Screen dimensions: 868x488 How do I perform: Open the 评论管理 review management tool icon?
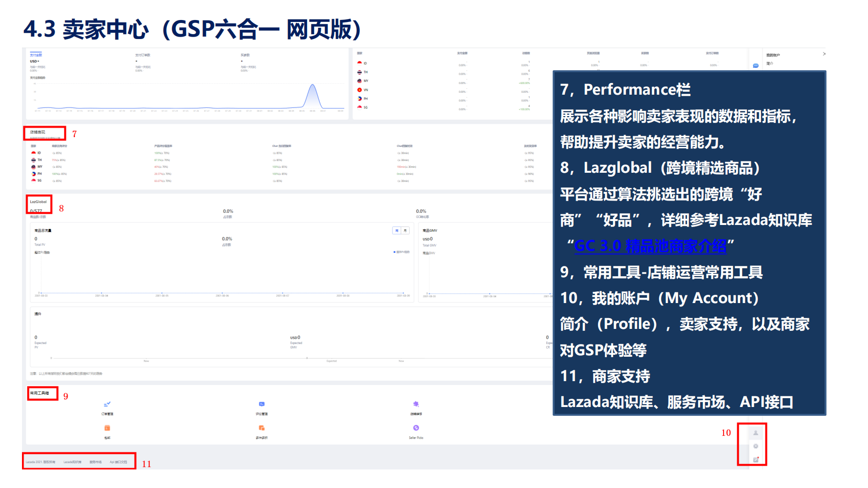click(x=262, y=404)
